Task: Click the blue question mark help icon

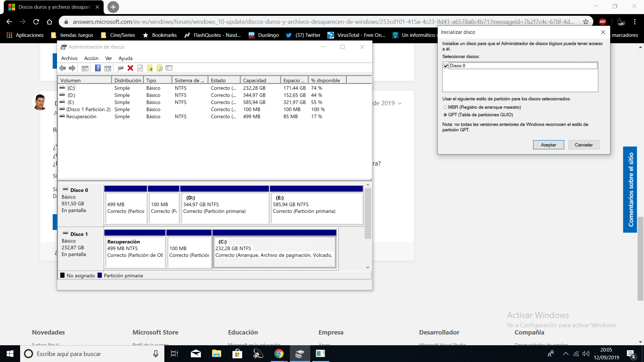Action: 98,68
